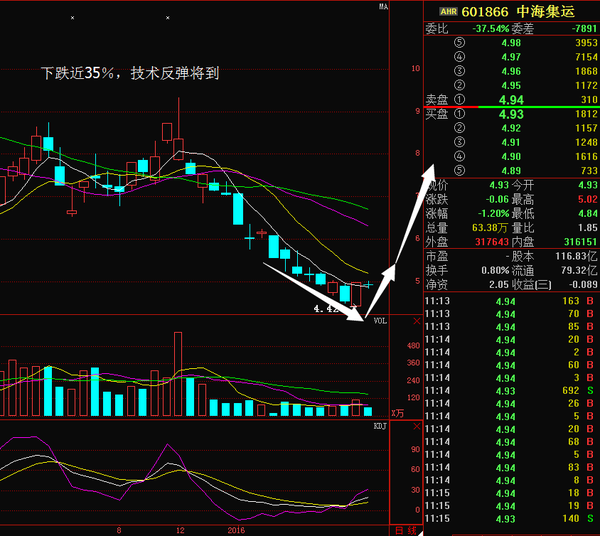This screenshot has height=536, width=600.
Task: Click the MA indicator label
Action: coord(382,7)
